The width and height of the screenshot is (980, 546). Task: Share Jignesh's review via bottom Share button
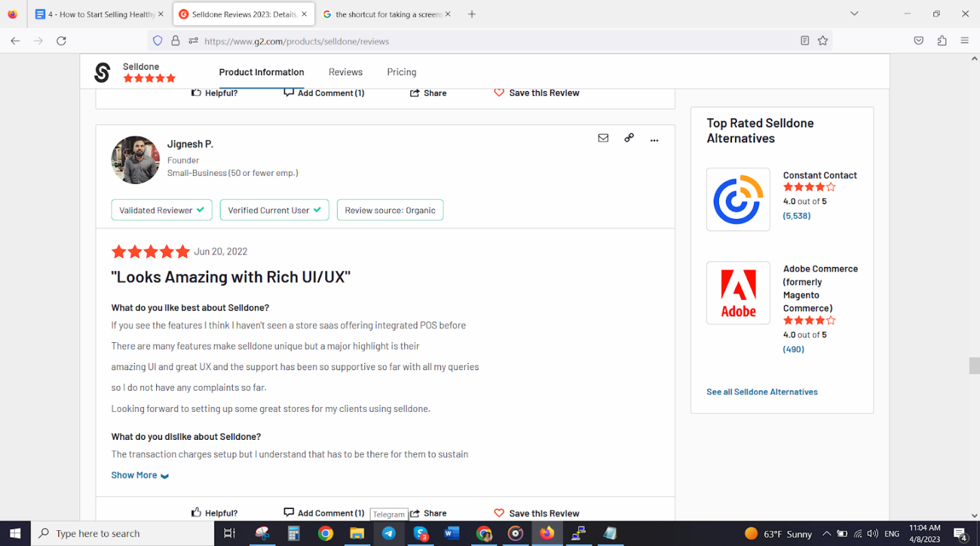point(428,513)
